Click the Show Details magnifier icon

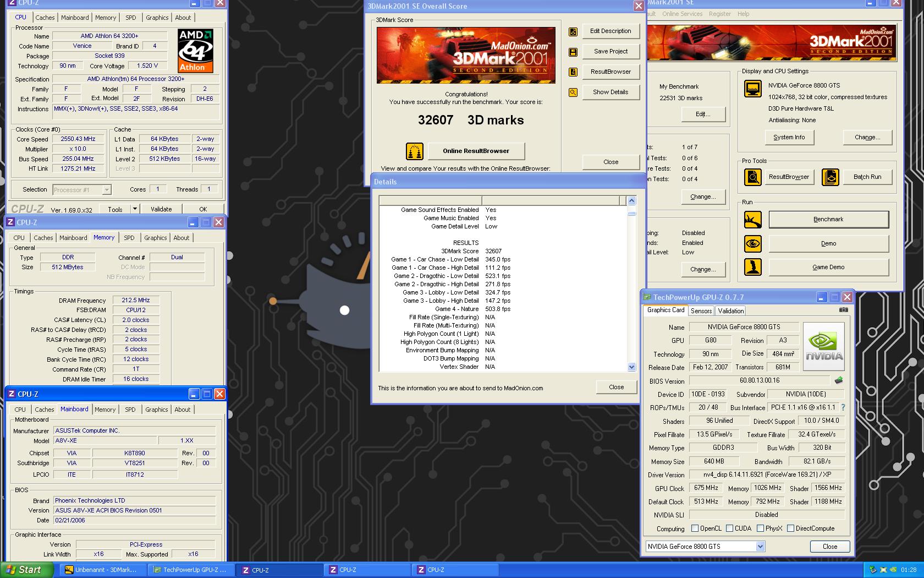pyautogui.click(x=573, y=92)
